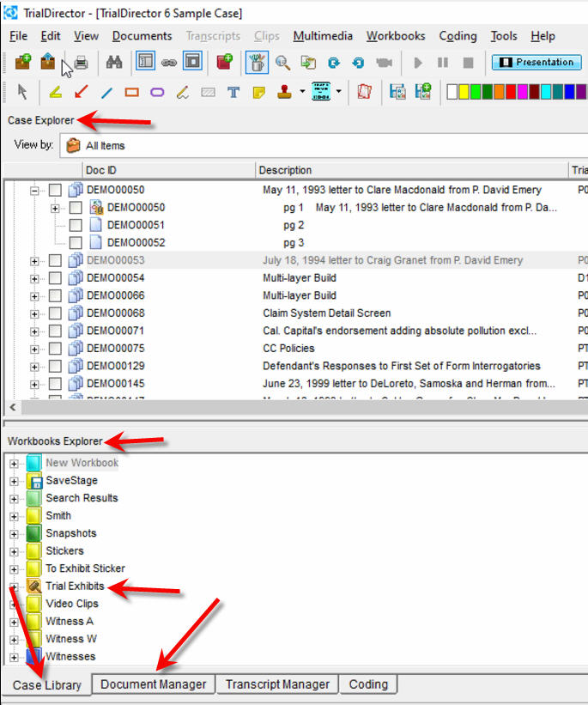Check the box next to DEMO00068
The width and height of the screenshot is (588, 705).
pyautogui.click(x=55, y=313)
